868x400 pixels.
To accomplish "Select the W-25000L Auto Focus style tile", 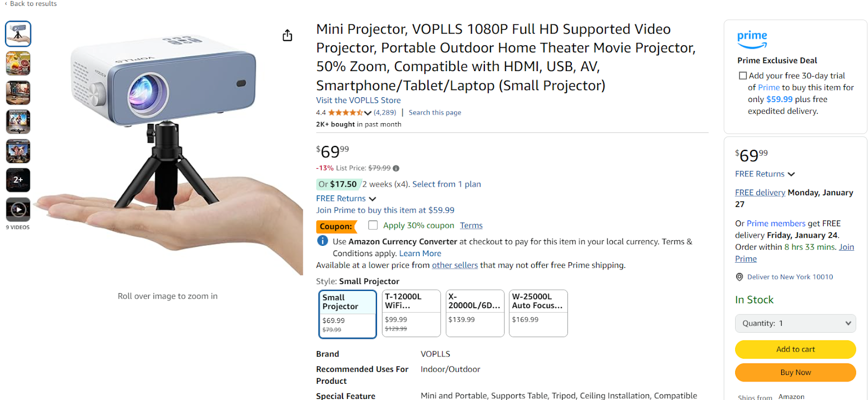I will [538, 313].
